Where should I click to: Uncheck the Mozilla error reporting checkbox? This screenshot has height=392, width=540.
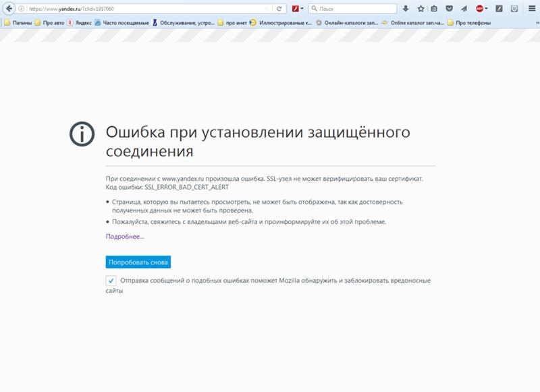coord(110,279)
